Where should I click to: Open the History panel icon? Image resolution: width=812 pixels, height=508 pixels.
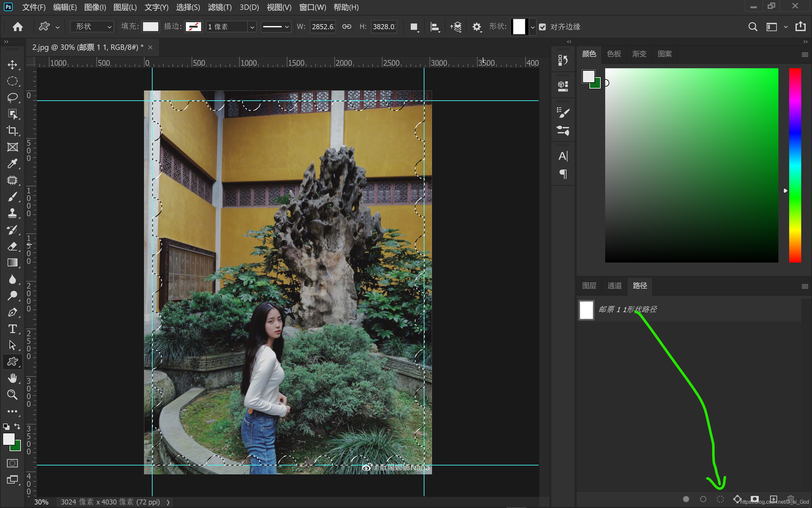click(563, 60)
